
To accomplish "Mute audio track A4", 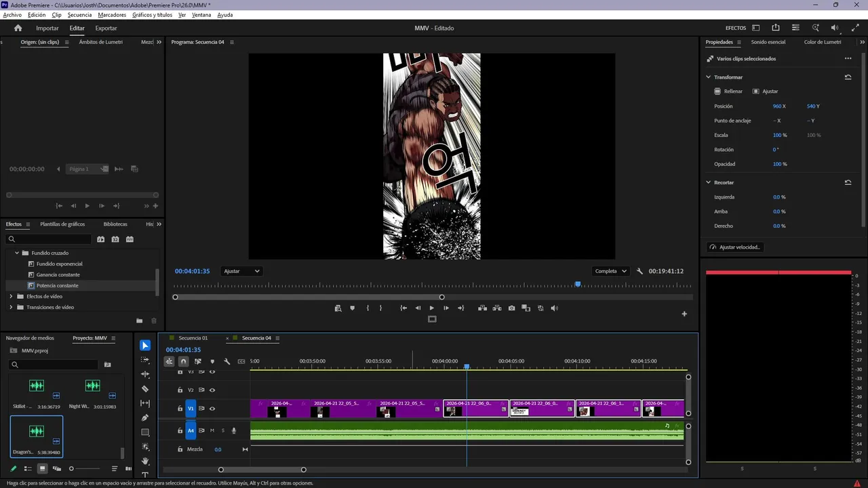I will [212, 430].
